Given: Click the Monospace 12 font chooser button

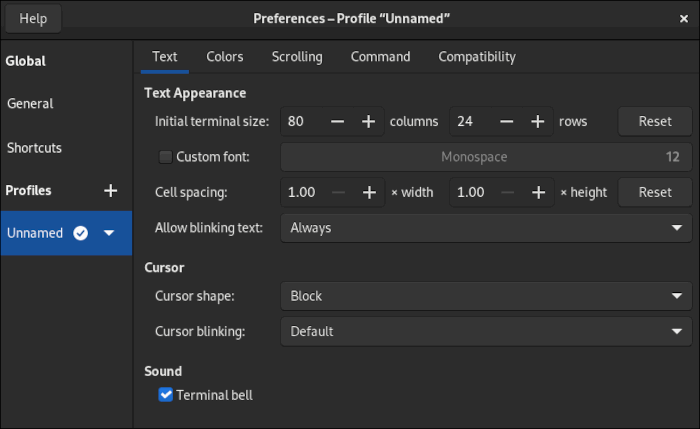Looking at the screenshot, I should (486, 157).
